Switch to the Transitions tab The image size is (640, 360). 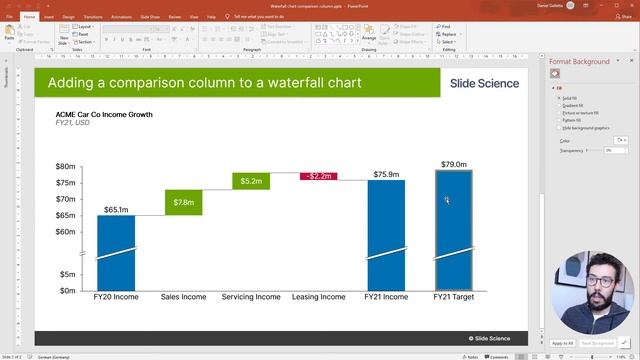(x=93, y=17)
